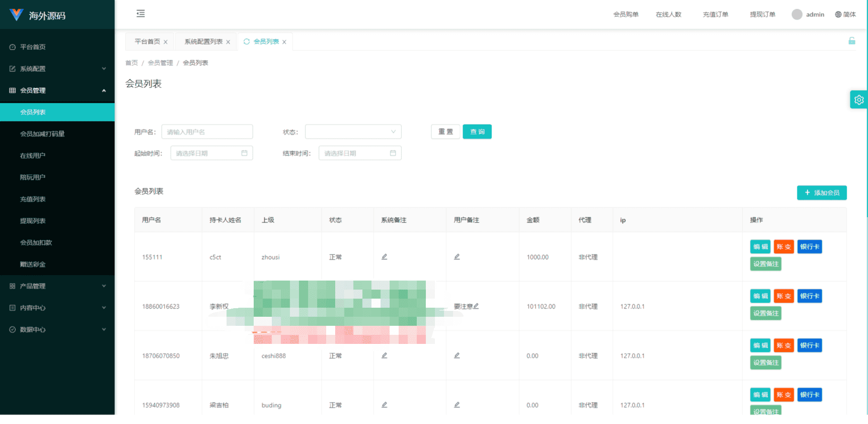This screenshot has width=868, height=424.
Task: Close the 平台首页 tab
Action: click(166, 42)
